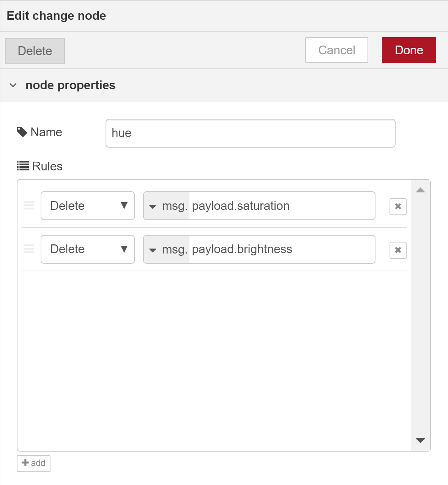Add a new rule with the add button
This screenshot has width=448, height=485.
point(33,463)
